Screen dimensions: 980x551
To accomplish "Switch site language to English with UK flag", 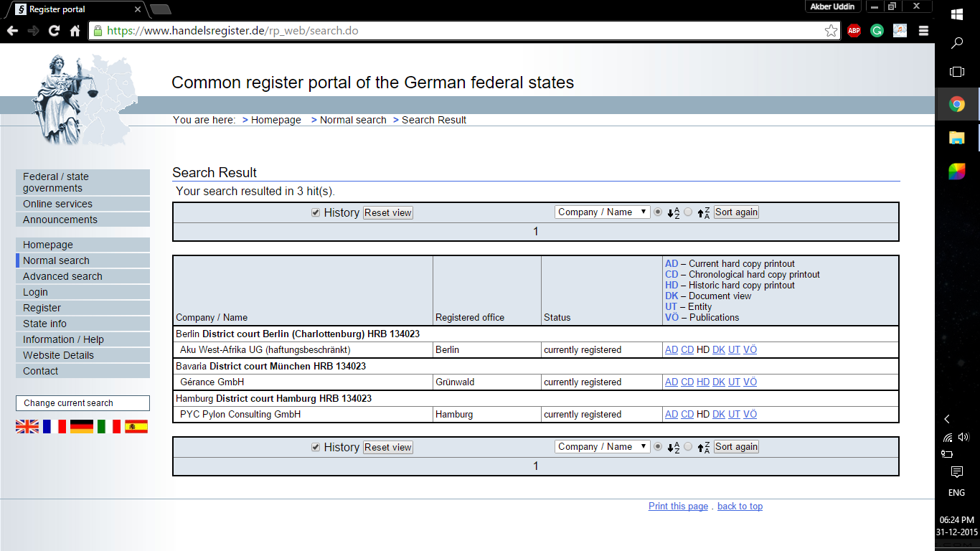I will [x=27, y=426].
